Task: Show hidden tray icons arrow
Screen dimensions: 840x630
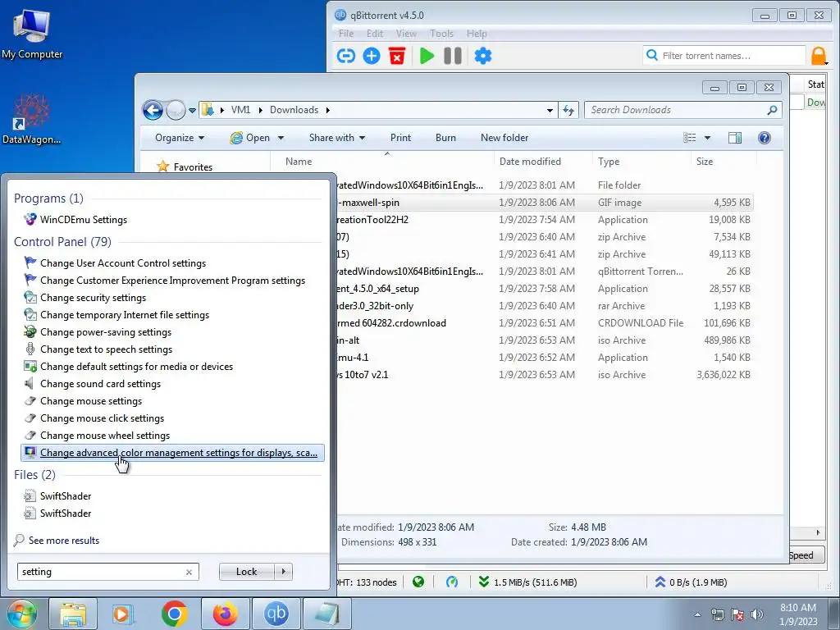Action: [697, 614]
